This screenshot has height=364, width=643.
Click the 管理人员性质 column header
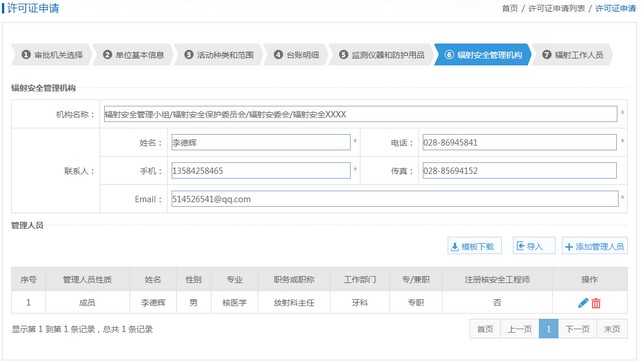(x=87, y=279)
